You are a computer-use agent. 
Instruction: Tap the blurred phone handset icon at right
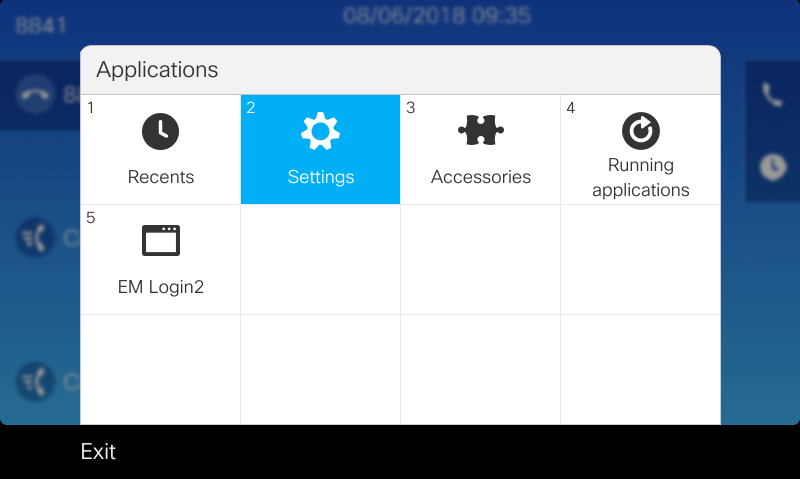pyautogui.click(x=772, y=95)
